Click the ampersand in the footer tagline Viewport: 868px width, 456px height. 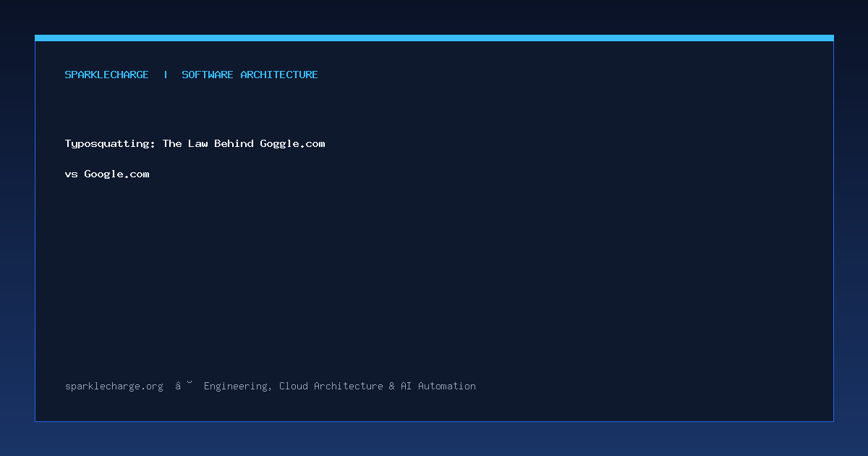pyautogui.click(x=391, y=387)
